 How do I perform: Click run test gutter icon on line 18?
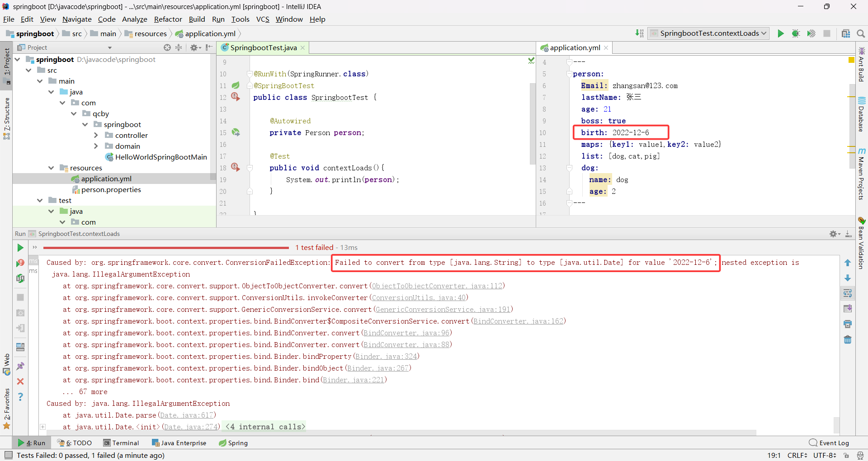(236, 167)
